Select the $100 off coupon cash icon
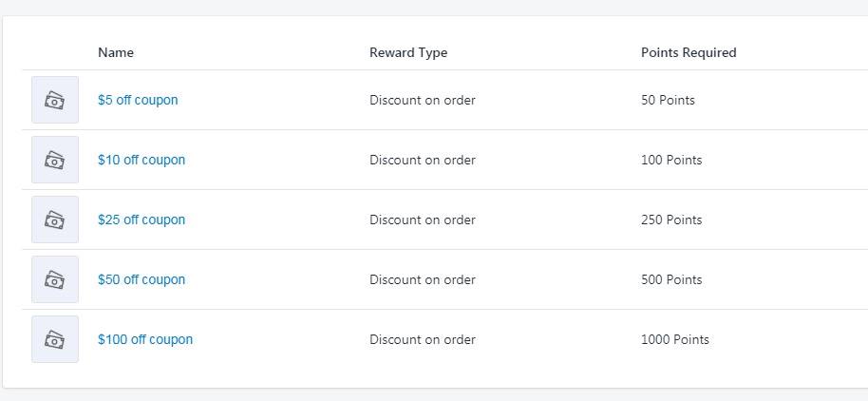Image resolution: width=868 pixels, height=401 pixels. point(55,339)
